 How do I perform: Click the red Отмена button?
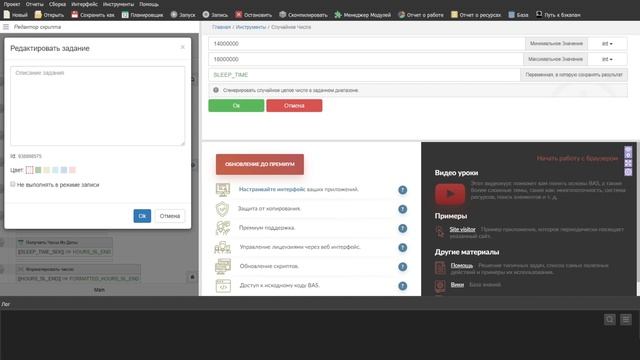click(x=294, y=105)
